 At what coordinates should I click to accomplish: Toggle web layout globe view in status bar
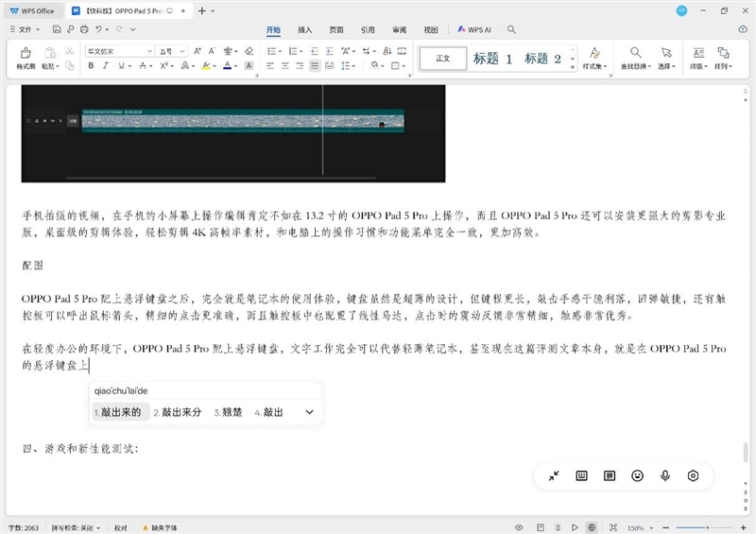pos(592,527)
